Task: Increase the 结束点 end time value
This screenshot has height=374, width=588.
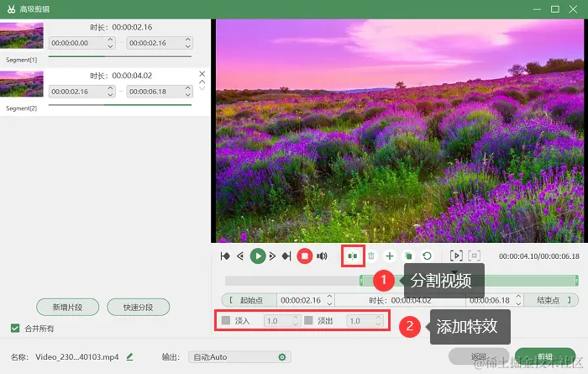Action: coord(518,297)
